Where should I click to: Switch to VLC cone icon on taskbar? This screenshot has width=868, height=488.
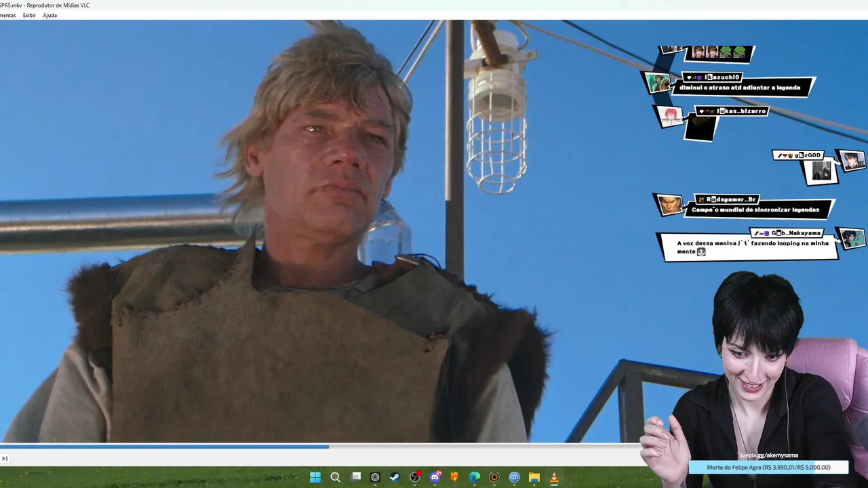pyautogui.click(x=554, y=477)
